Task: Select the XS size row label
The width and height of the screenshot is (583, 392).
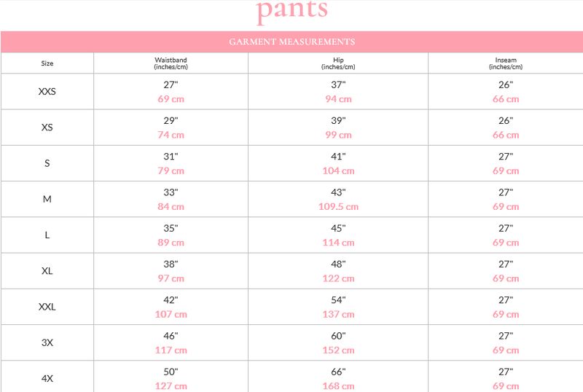Action: coord(47,128)
